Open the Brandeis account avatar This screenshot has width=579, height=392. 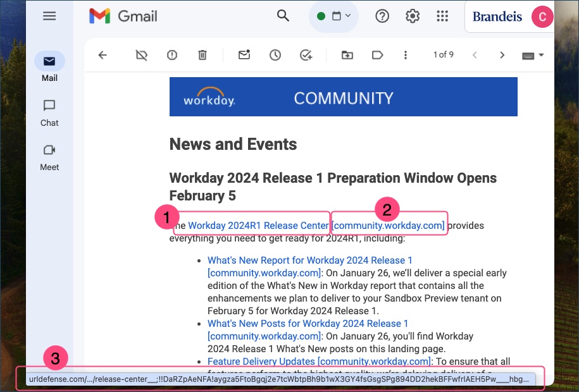tap(542, 16)
